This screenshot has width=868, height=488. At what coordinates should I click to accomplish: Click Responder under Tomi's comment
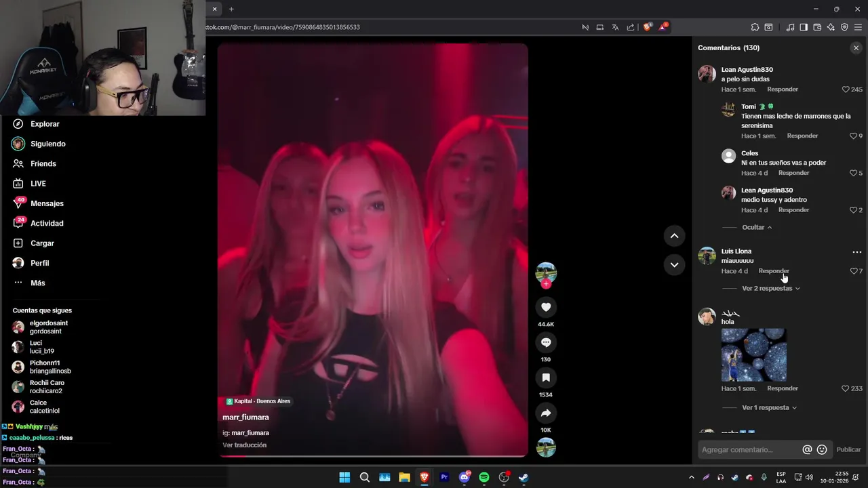[x=802, y=136]
